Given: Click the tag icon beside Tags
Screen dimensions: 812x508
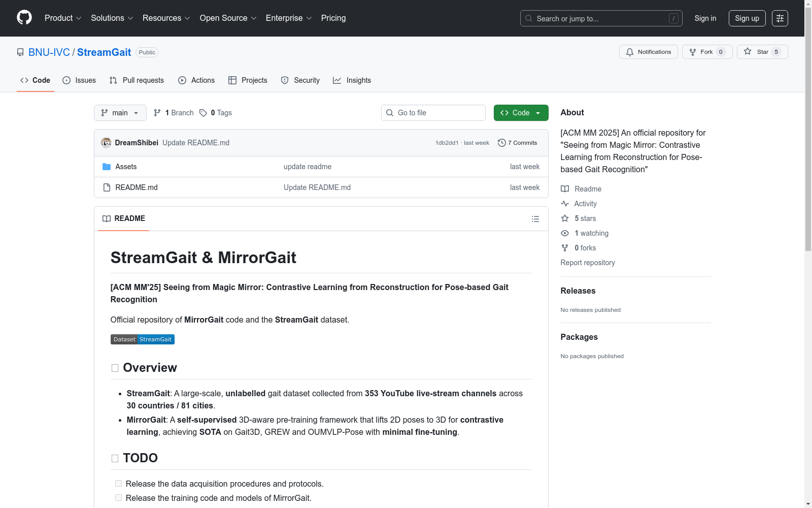Looking at the screenshot, I should [x=203, y=113].
